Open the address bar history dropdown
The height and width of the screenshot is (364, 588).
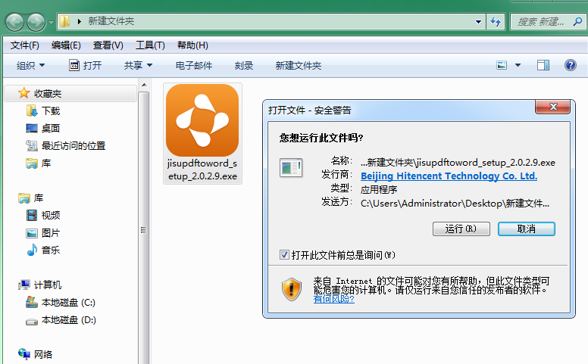(x=478, y=22)
